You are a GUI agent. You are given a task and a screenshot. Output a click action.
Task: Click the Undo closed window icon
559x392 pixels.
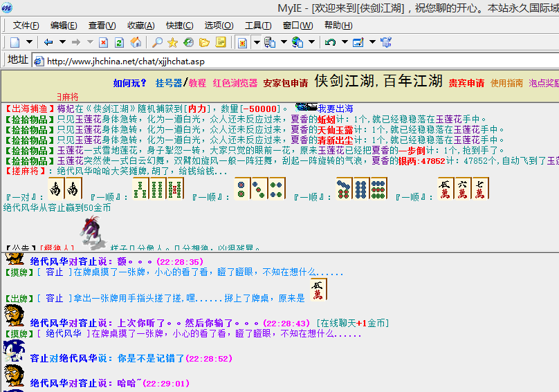point(330,42)
